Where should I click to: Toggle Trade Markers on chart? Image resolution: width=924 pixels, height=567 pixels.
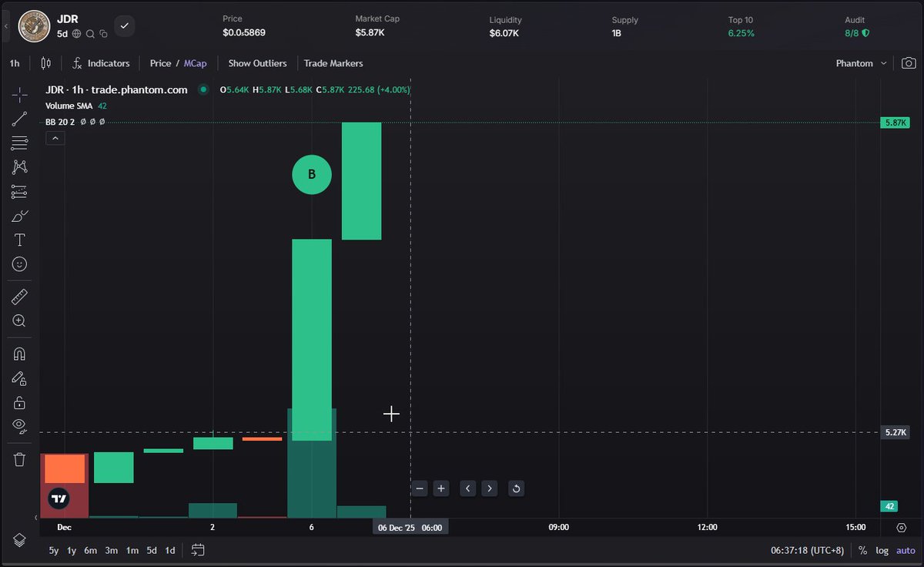pos(333,63)
